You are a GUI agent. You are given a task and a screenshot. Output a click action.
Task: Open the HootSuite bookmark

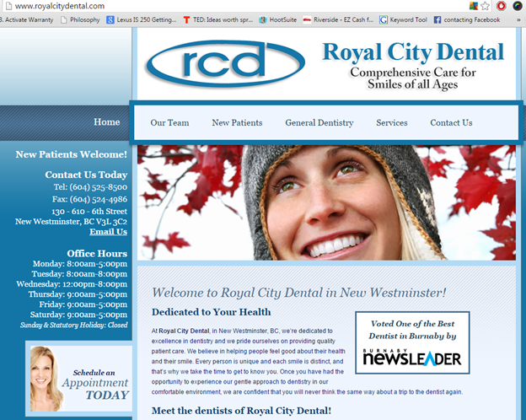(x=278, y=19)
